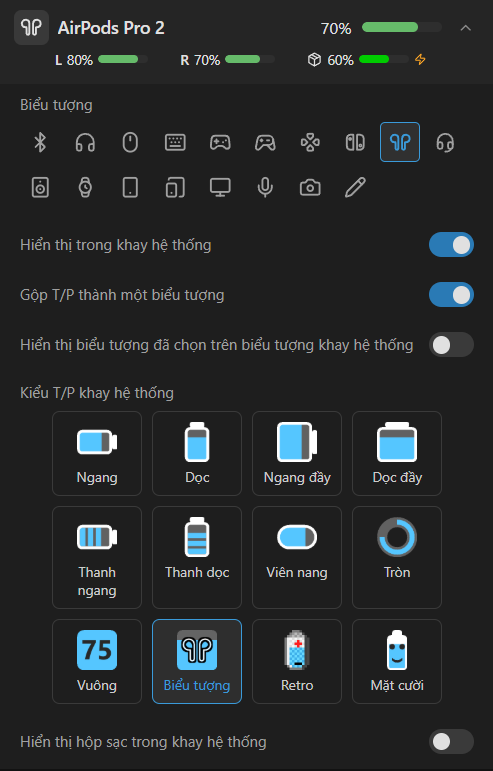Choose the Dọc battery style
493x771 pixels.
pyautogui.click(x=197, y=453)
